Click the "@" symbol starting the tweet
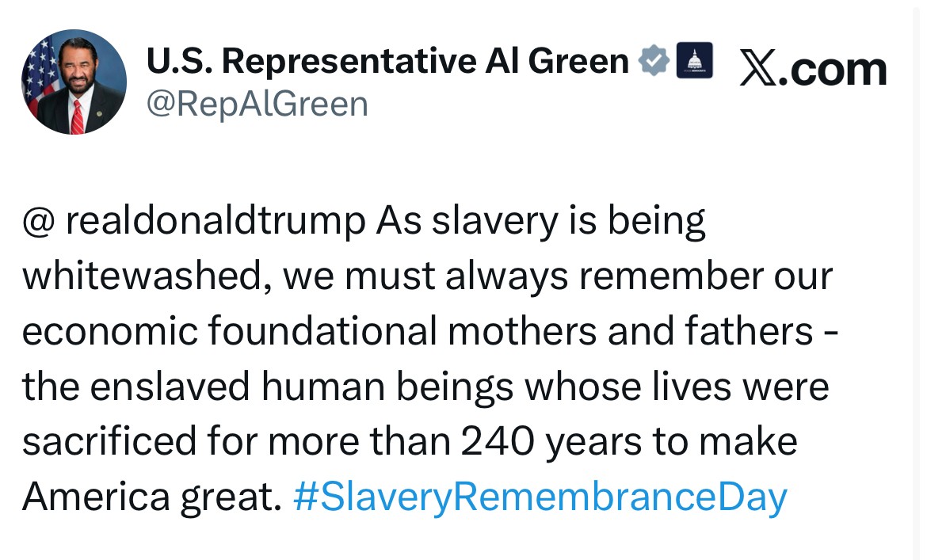927x560 pixels. pyautogui.click(x=38, y=223)
